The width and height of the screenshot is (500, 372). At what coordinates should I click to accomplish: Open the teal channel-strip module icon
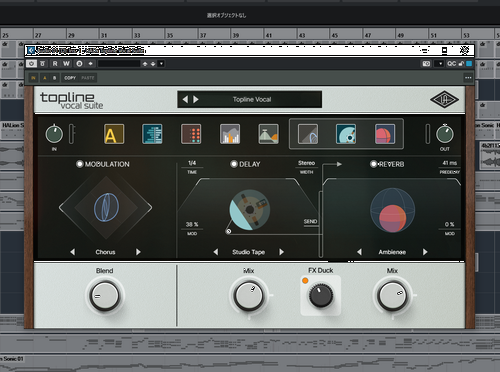[x=152, y=134]
